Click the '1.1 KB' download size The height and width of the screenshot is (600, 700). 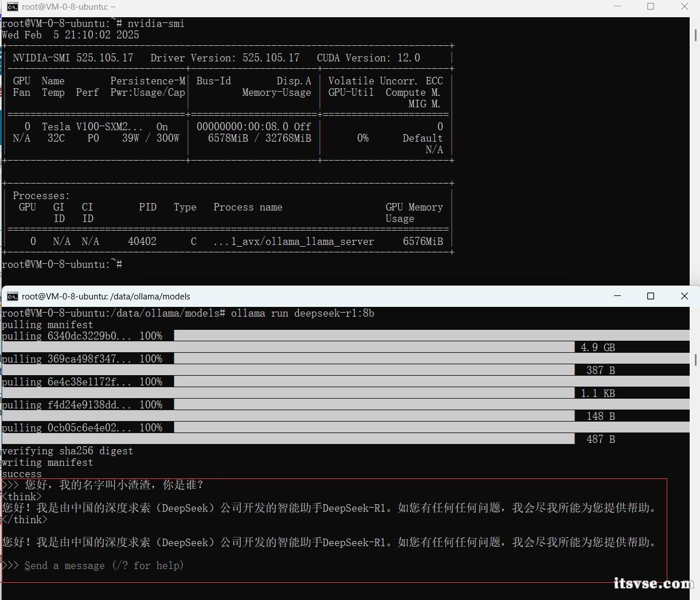[x=597, y=393]
